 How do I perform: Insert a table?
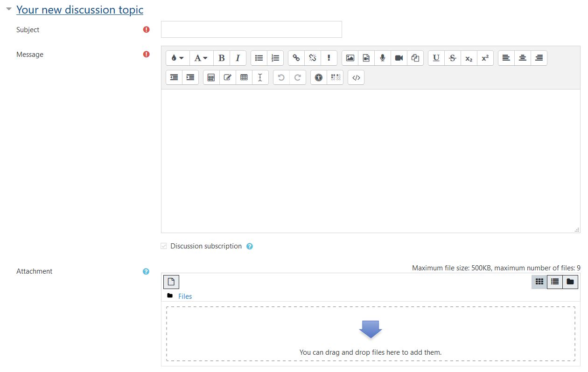click(x=244, y=77)
